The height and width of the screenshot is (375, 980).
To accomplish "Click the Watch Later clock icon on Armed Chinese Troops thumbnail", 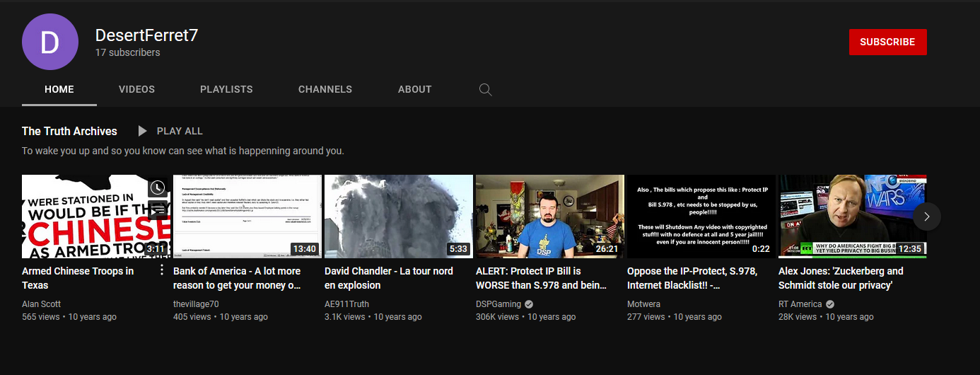I will click(x=157, y=187).
